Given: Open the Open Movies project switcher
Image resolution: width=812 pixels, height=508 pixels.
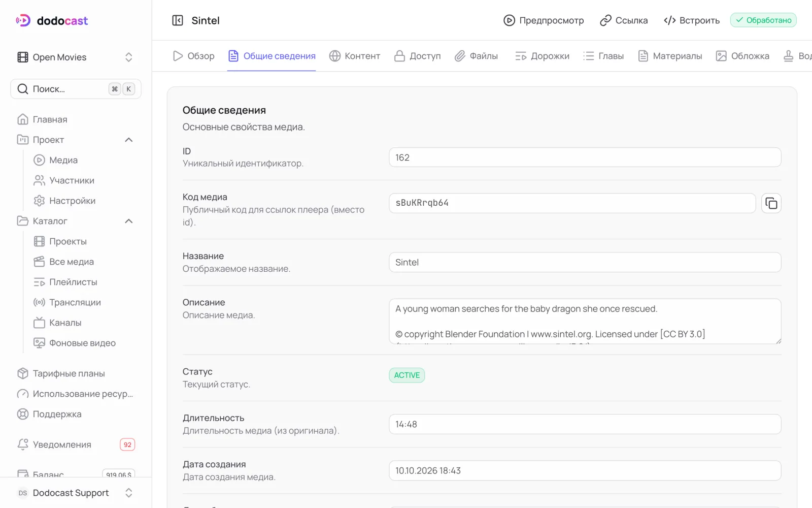Looking at the screenshot, I should 76,57.
